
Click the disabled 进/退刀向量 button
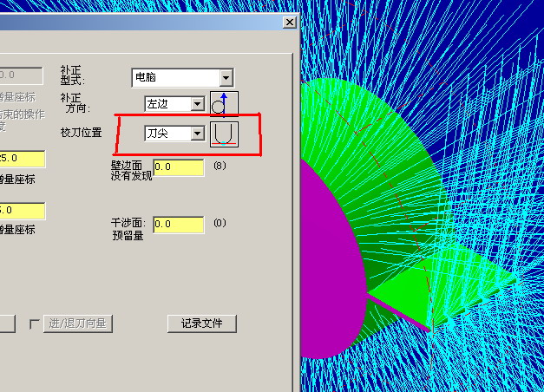(x=78, y=323)
